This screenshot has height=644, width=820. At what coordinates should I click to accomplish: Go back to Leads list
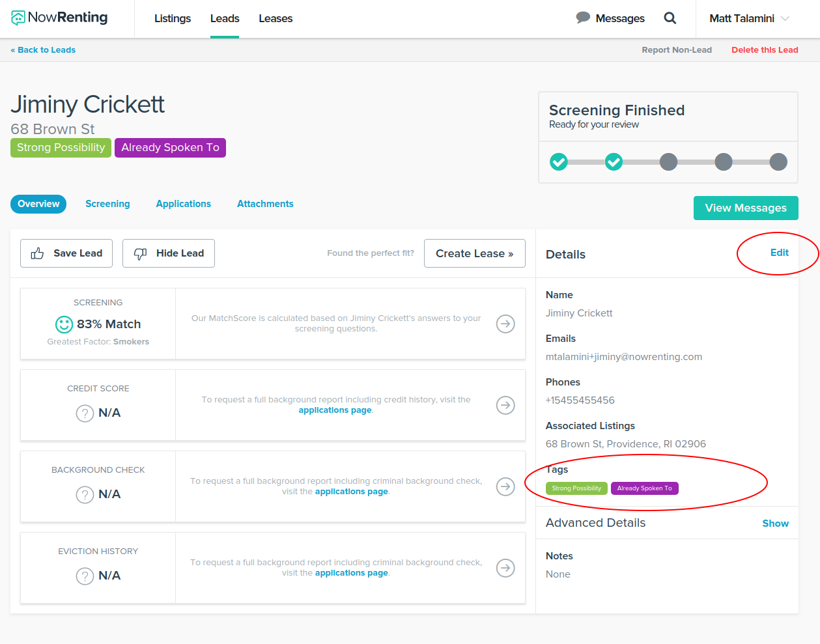(x=43, y=50)
